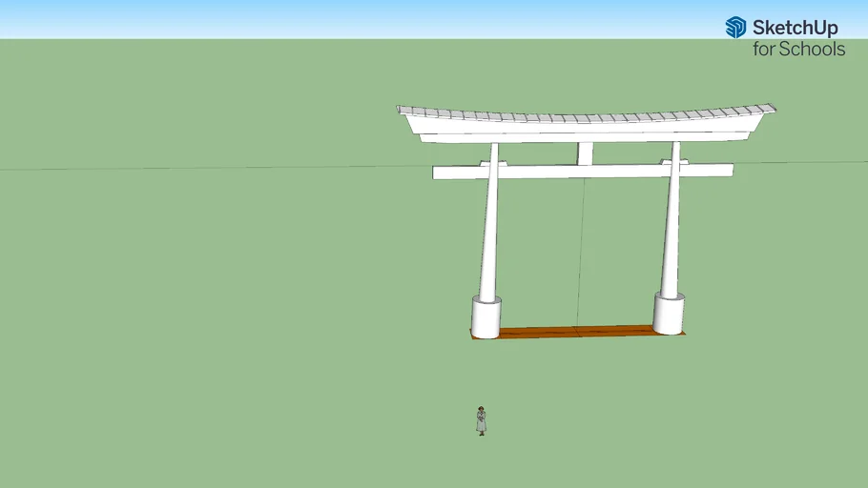
Task: Click the short center strut between beams
Action: 585,153
